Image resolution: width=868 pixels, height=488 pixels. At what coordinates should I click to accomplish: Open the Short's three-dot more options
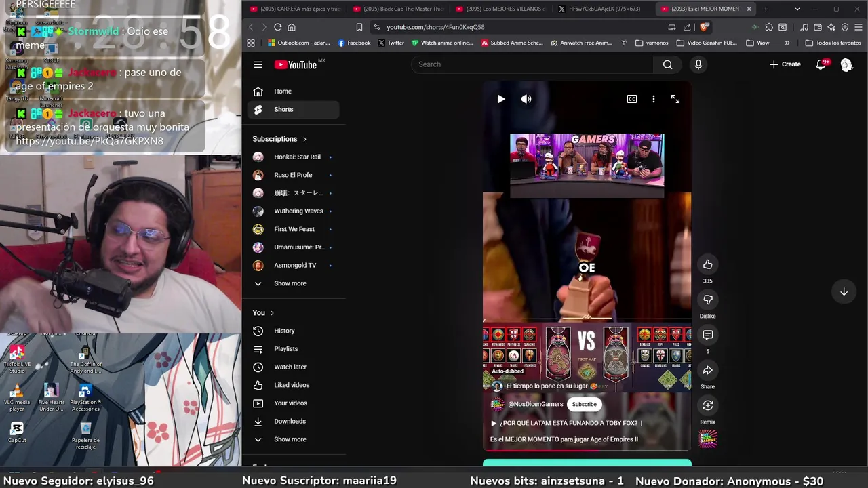coord(653,99)
